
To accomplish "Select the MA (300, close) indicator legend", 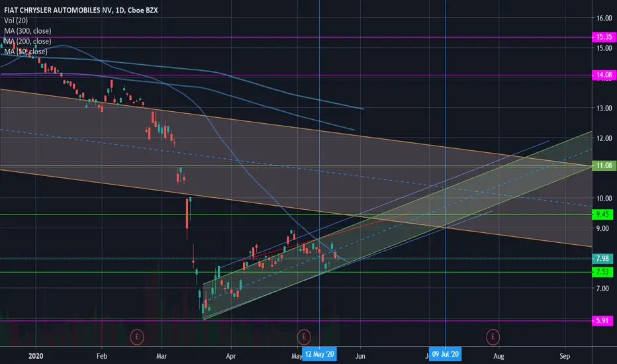I will point(28,30).
